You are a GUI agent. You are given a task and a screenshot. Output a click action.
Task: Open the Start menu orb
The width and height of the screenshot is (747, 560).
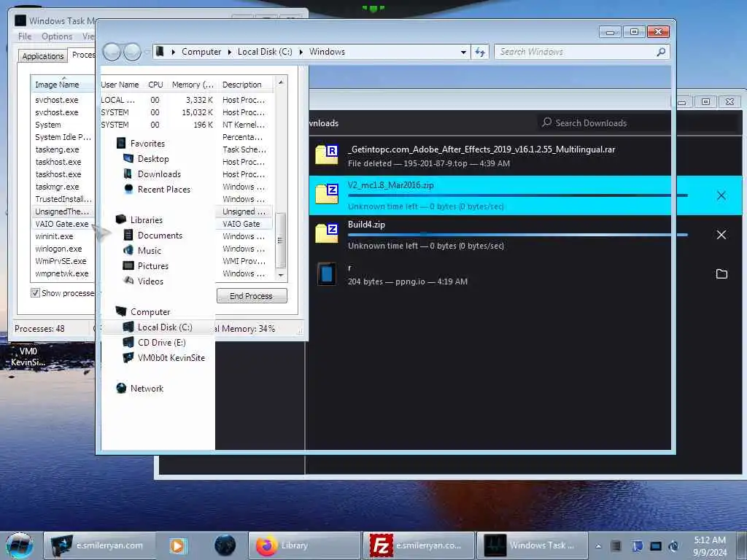pyautogui.click(x=19, y=545)
